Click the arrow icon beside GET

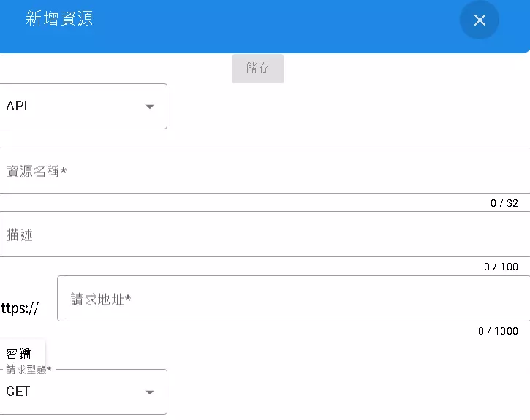tap(150, 392)
